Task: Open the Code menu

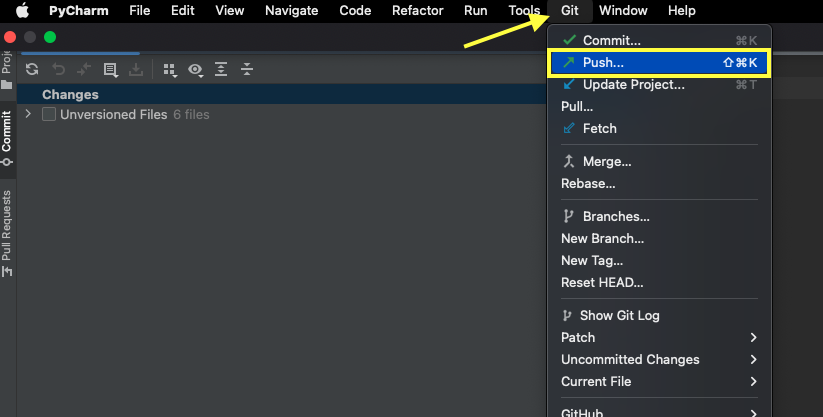Action: click(355, 11)
